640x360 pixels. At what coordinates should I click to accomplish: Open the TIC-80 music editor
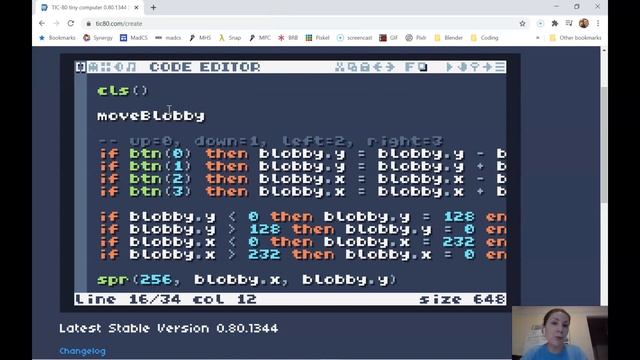pos(131,67)
